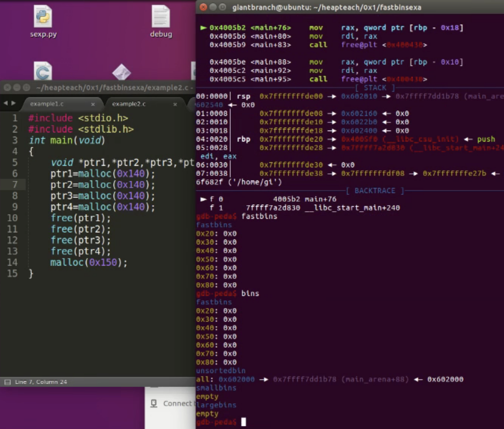The width and height of the screenshot is (504, 429).
Task: Close the terminal window
Action: (x=203, y=7)
